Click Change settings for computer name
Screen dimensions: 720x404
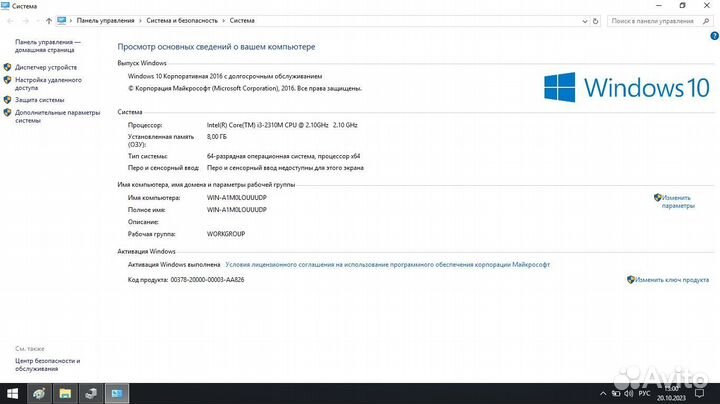tap(678, 202)
